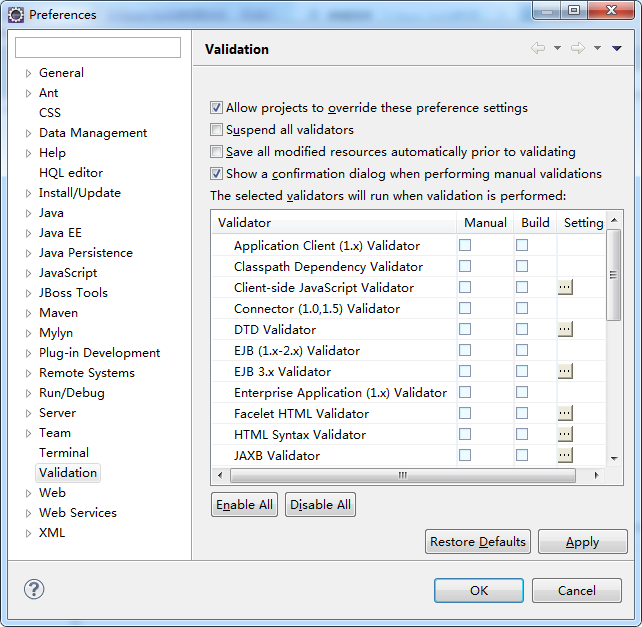Expand the Run/Debug node
Screen dimensions: 642x627
[x=28, y=393]
